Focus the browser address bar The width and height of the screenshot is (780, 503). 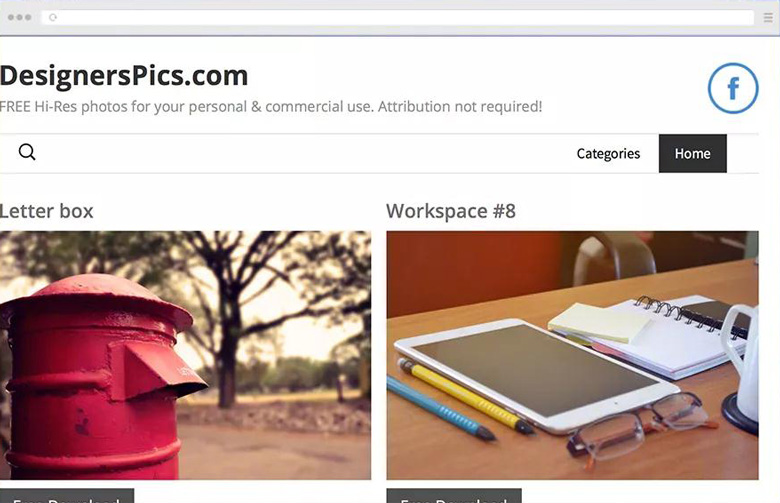click(x=398, y=17)
